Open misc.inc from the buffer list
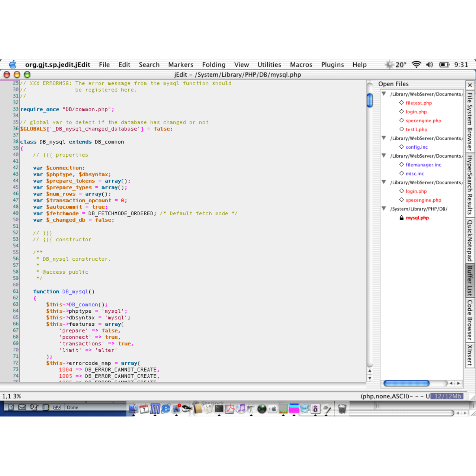 point(415,174)
